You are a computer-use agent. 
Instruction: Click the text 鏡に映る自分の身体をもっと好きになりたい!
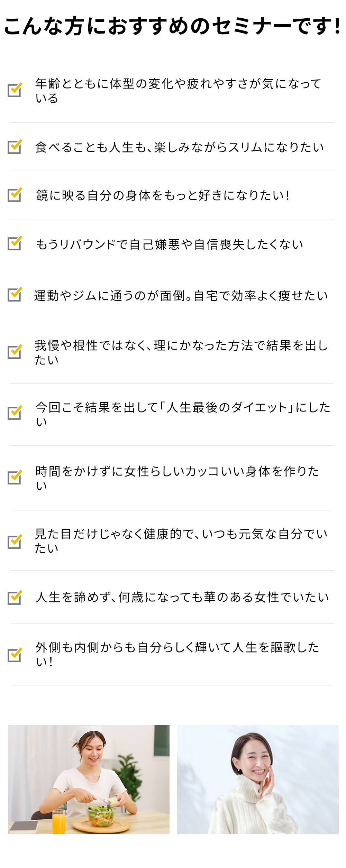163,195
